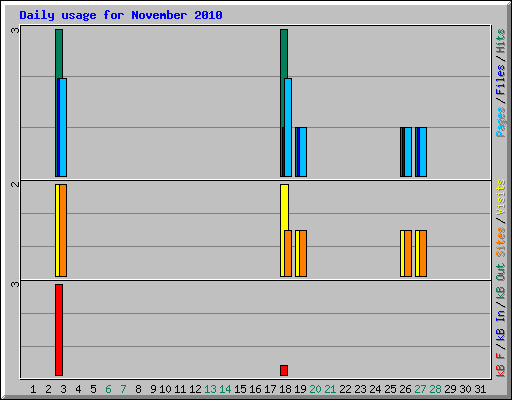This screenshot has height=400, width=512.
Task: Click the 'Pages' legend label
Action: pyautogui.click(x=501, y=122)
